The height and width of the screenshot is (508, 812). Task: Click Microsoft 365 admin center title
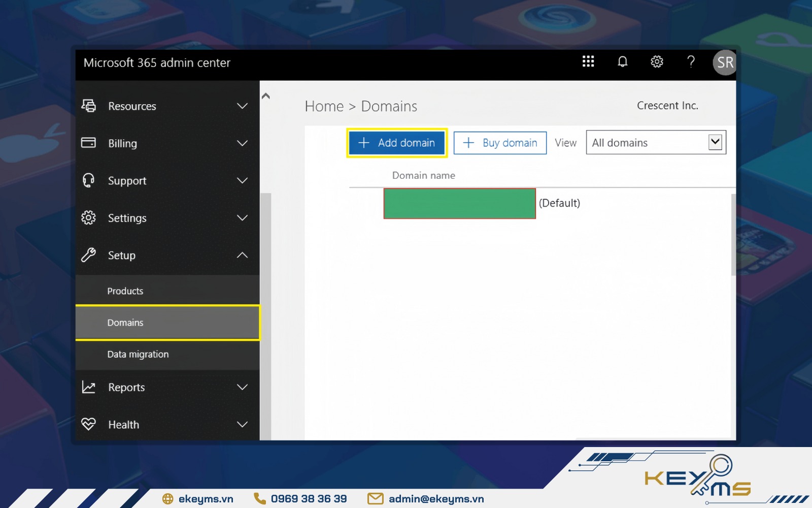pyautogui.click(x=157, y=62)
